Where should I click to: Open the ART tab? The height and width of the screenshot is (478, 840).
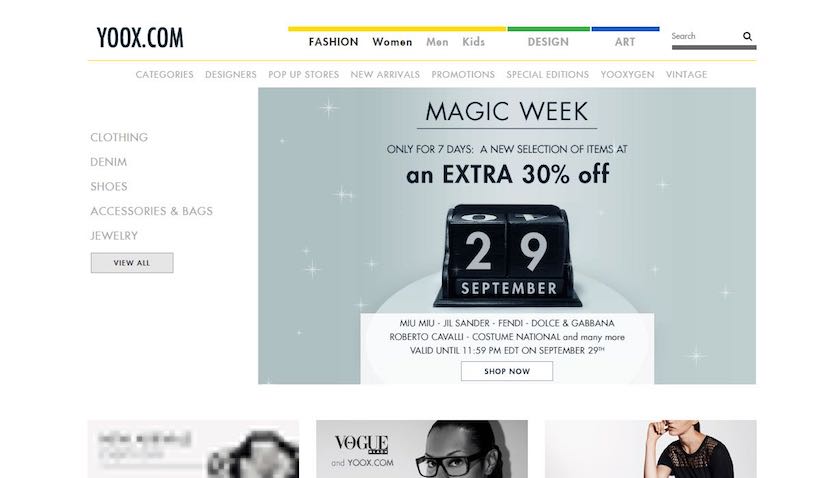pos(625,42)
